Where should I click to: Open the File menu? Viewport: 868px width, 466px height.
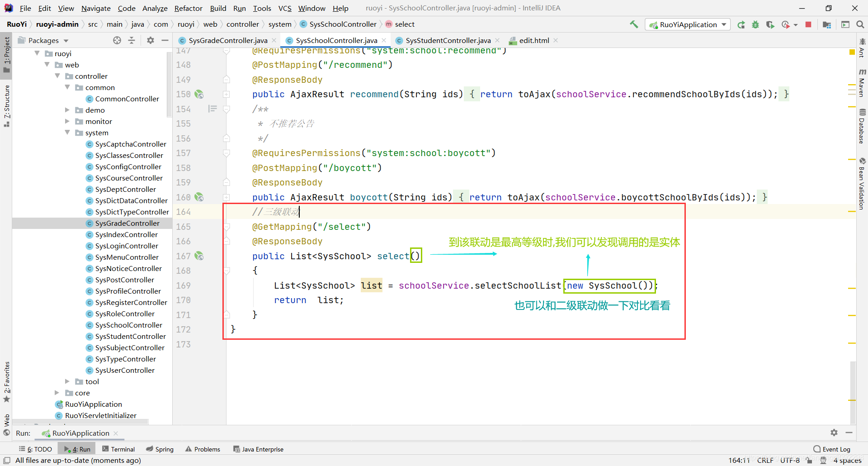click(25, 8)
